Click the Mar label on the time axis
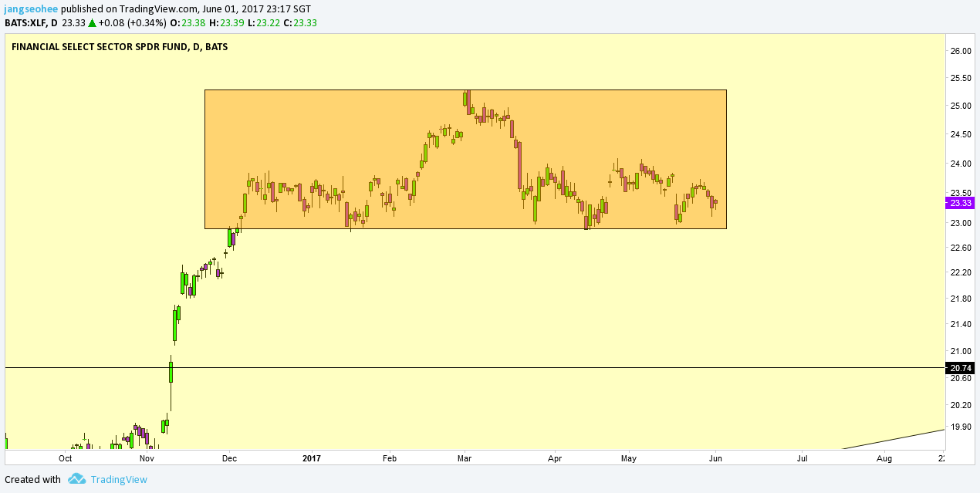The height and width of the screenshot is (493, 980). click(465, 458)
